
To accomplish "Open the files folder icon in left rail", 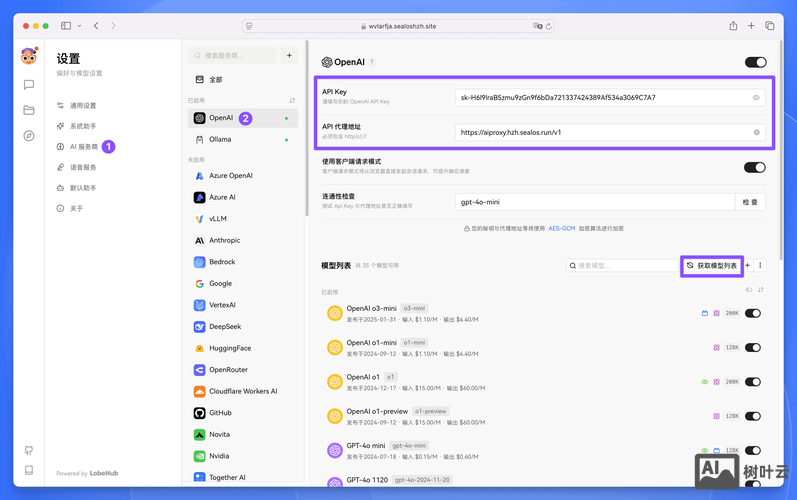I will click(29, 110).
